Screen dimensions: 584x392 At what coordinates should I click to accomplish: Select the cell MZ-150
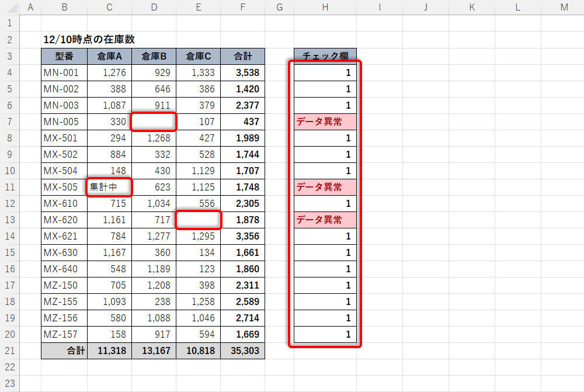[x=64, y=286]
